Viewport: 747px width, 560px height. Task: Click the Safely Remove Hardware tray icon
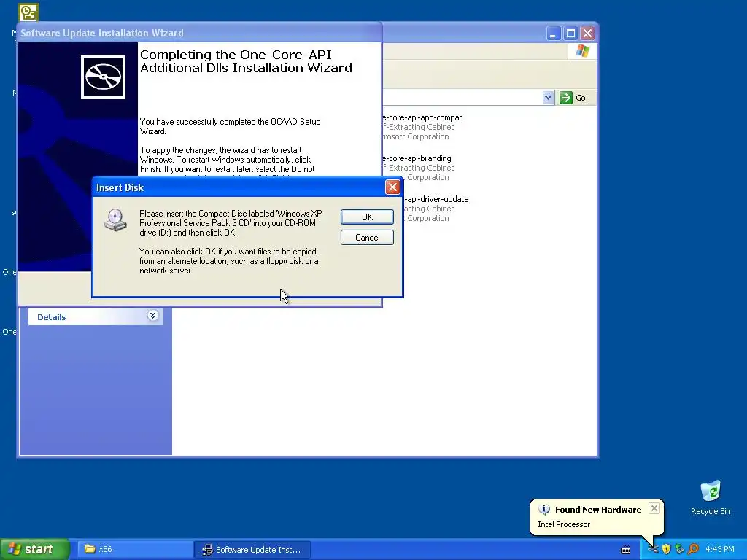(679, 550)
